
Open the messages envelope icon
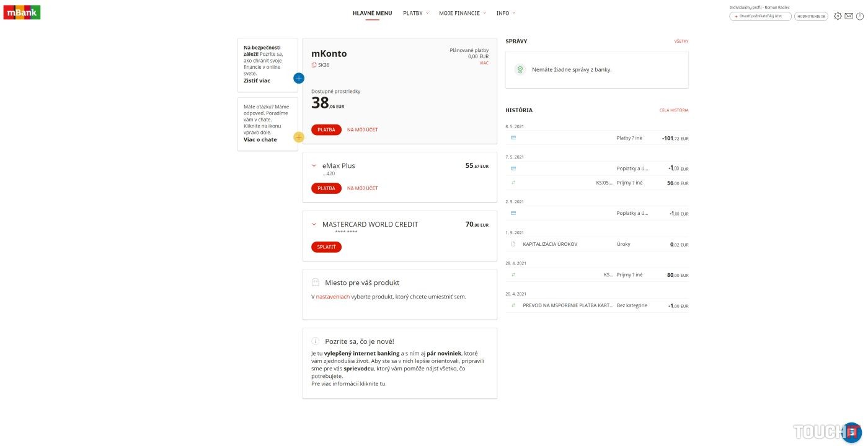849,16
